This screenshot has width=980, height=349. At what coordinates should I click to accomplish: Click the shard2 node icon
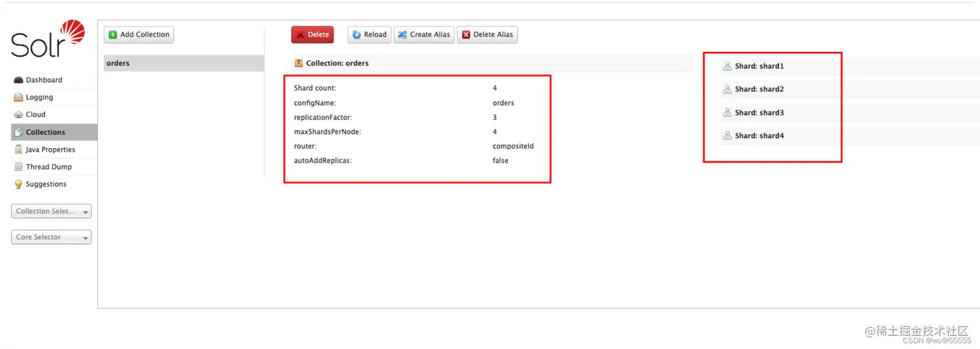tap(727, 90)
